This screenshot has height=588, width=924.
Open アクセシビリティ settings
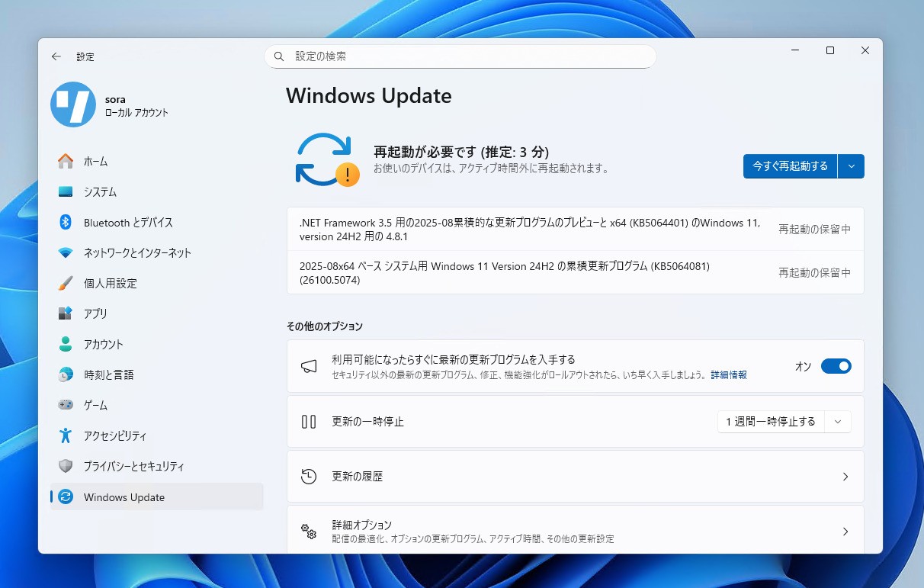(x=156, y=435)
